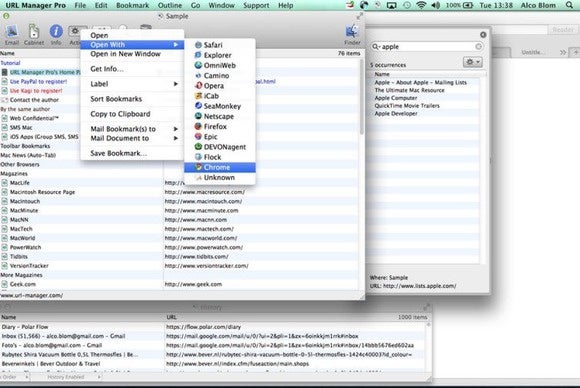Select QuickTime Movie Trailers result
Image resolution: width=580 pixels, height=388 pixels.
tap(407, 106)
